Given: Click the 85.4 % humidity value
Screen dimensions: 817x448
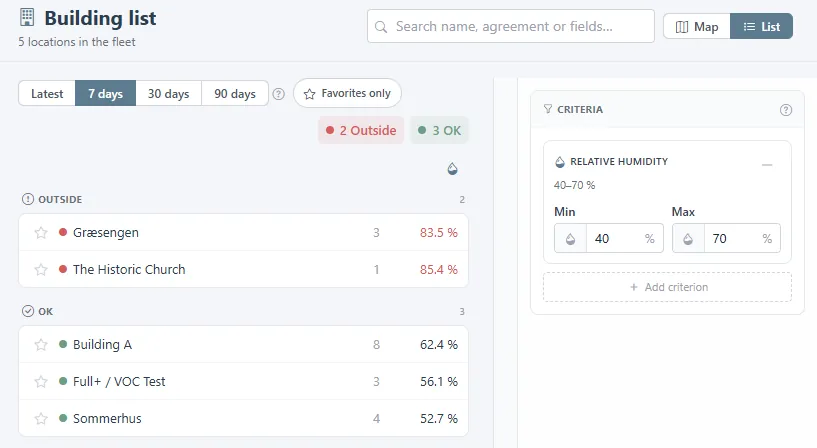Looking at the screenshot, I should coord(439,270).
